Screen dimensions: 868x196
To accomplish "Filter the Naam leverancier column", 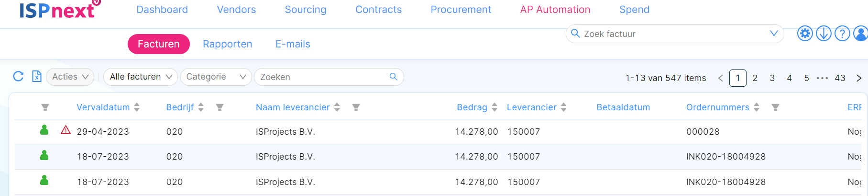I will pos(356,107).
